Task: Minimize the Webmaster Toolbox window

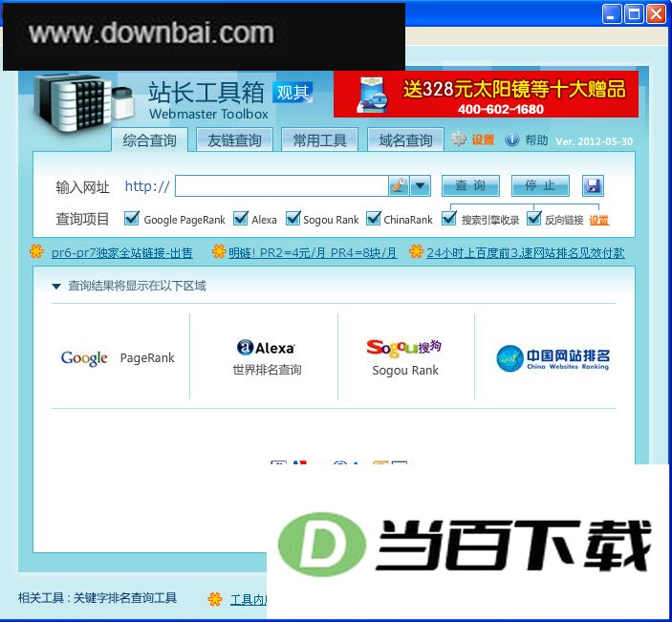Action: [x=612, y=13]
